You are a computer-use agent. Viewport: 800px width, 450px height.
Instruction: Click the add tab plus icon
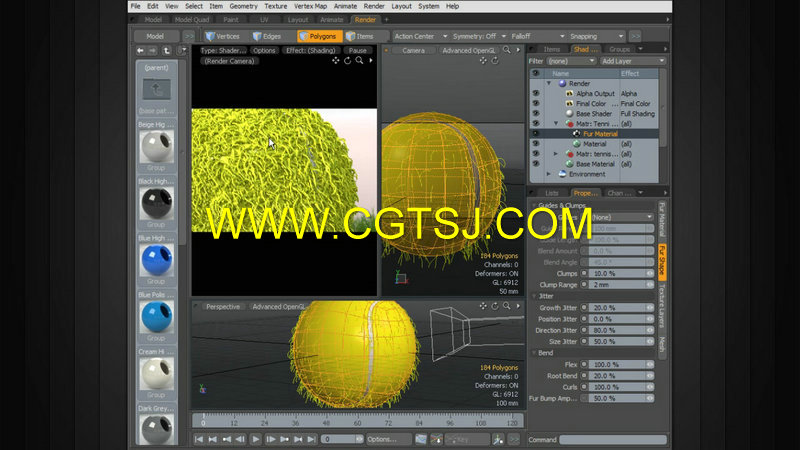click(386, 19)
